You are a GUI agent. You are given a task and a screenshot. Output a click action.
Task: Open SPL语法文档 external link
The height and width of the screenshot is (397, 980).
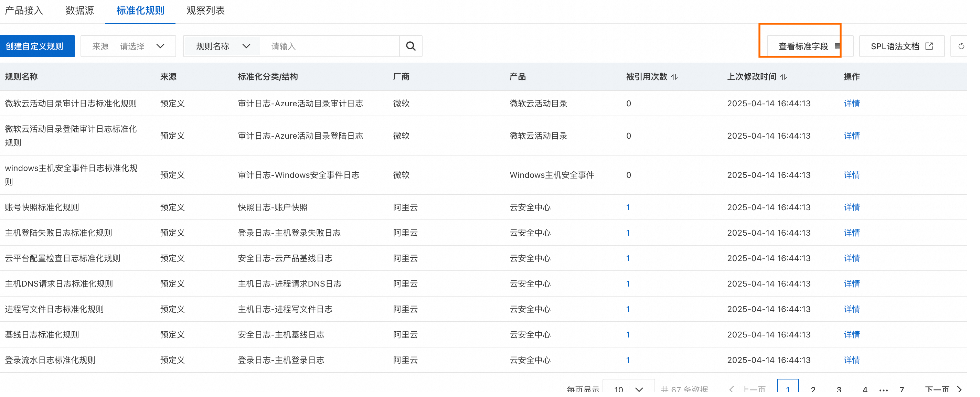(901, 46)
